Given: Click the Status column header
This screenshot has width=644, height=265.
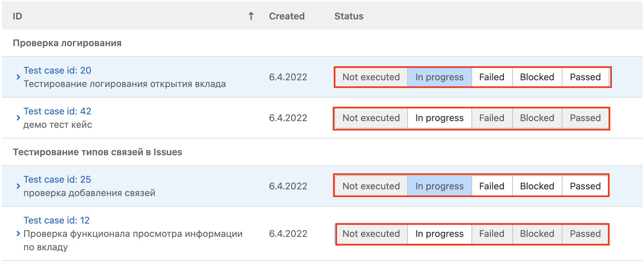Looking at the screenshot, I should [349, 16].
